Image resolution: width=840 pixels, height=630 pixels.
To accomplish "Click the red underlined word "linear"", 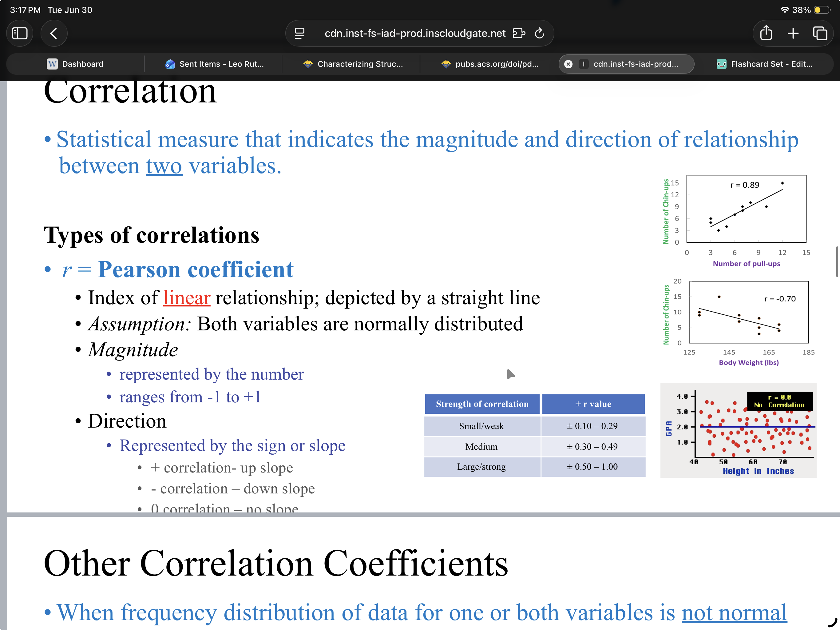I will (x=186, y=297).
